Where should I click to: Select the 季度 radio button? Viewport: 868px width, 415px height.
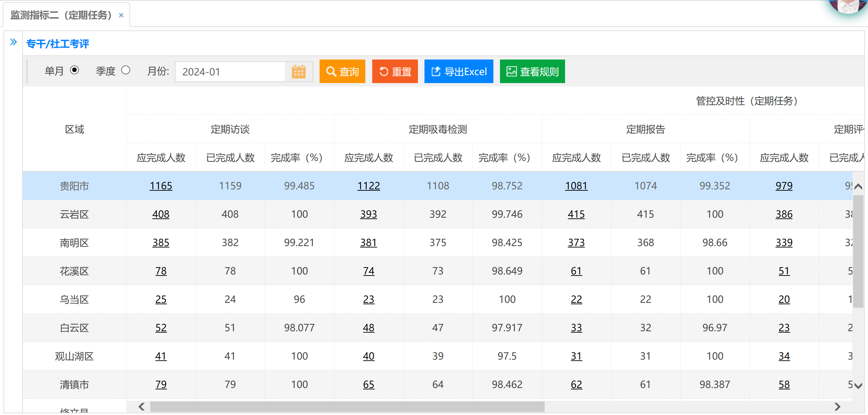tap(126, 70)
